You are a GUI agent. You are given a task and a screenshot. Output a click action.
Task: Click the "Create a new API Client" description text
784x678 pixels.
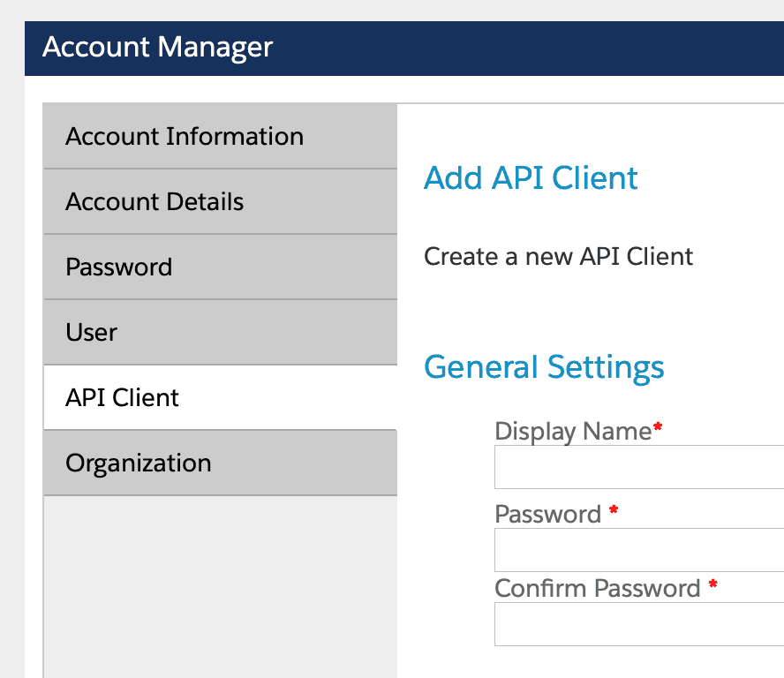click(x=558, y=257)
